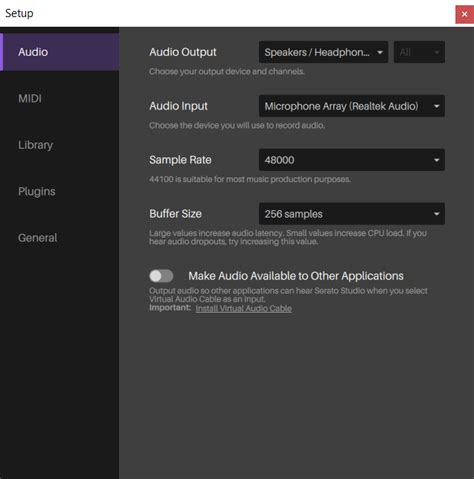Open the Sample Rate dropdown showing 48000

tap(352, 160)
